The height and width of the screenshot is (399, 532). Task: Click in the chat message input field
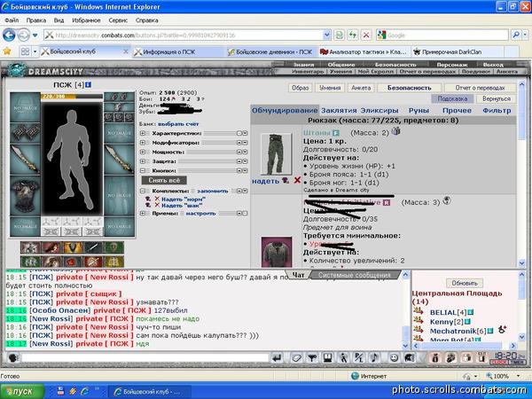pyautogui.click(x=145, y=357)
